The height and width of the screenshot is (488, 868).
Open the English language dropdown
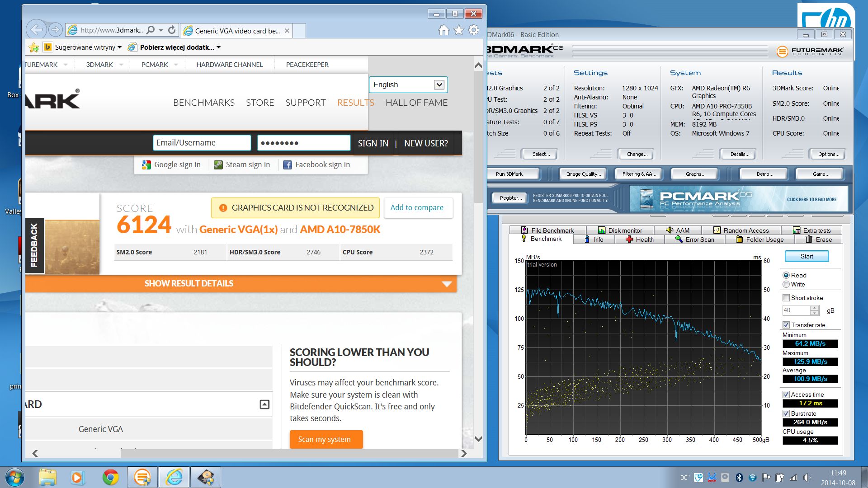pos(439,84)
